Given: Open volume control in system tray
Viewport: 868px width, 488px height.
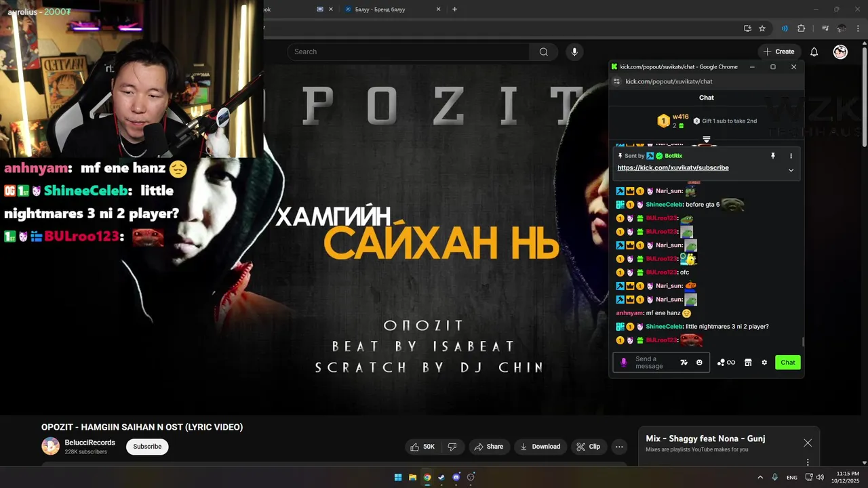Looking at the screenshot, I should coord(819,477).
